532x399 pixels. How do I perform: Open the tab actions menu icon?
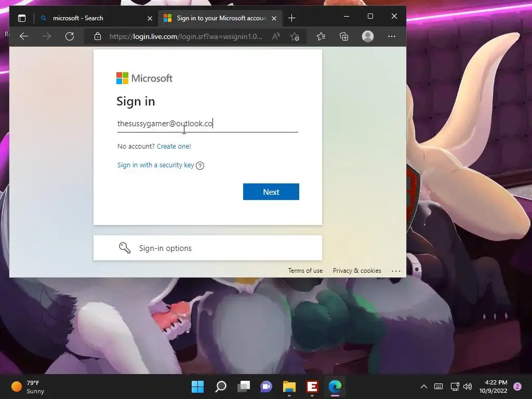point(22,18)
